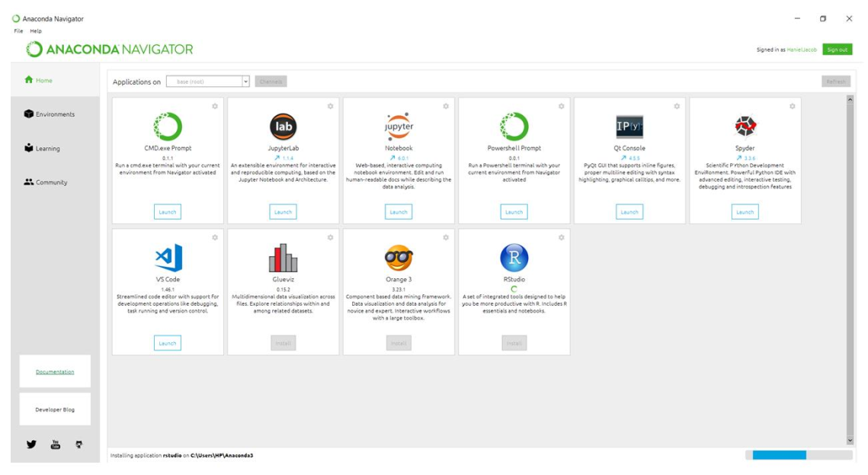Image resolution: width=868 pixels, height=475 pixels.
Task: Launch Qt Console
Action: coord(629,212)
